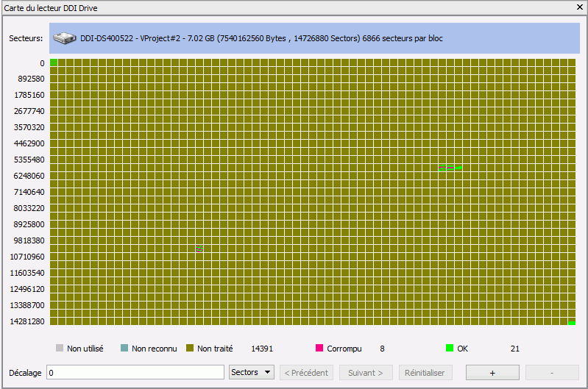
Task: Click the Corrompu legend label
Action: (x=344, y=349)
